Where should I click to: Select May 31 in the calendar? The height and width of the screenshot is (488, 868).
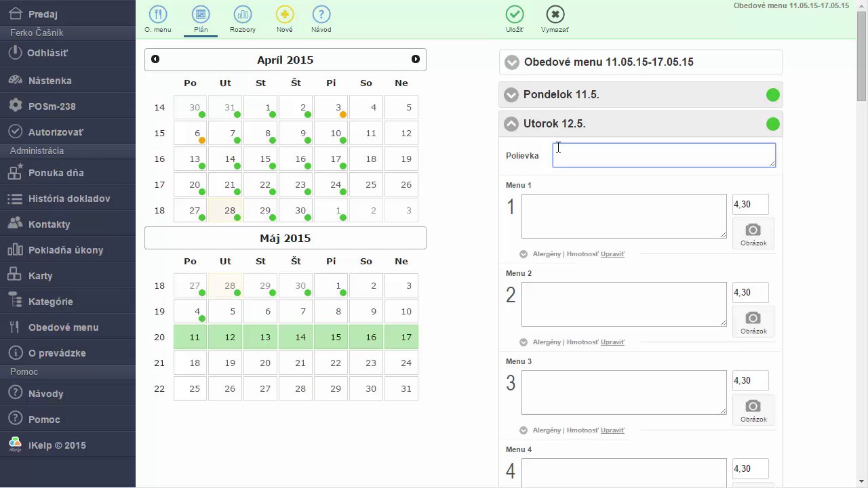(402, 388)
